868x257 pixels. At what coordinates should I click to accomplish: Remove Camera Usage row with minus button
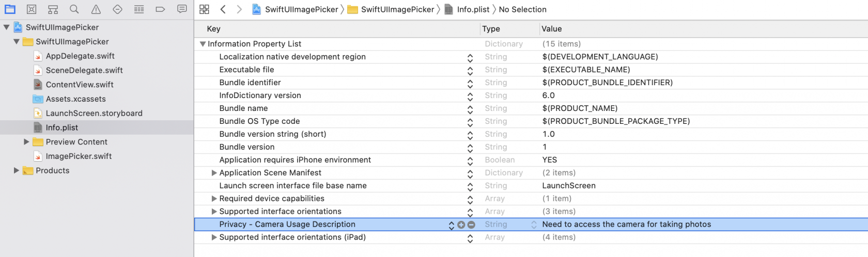pyautogui.click(x=471, y=224)
